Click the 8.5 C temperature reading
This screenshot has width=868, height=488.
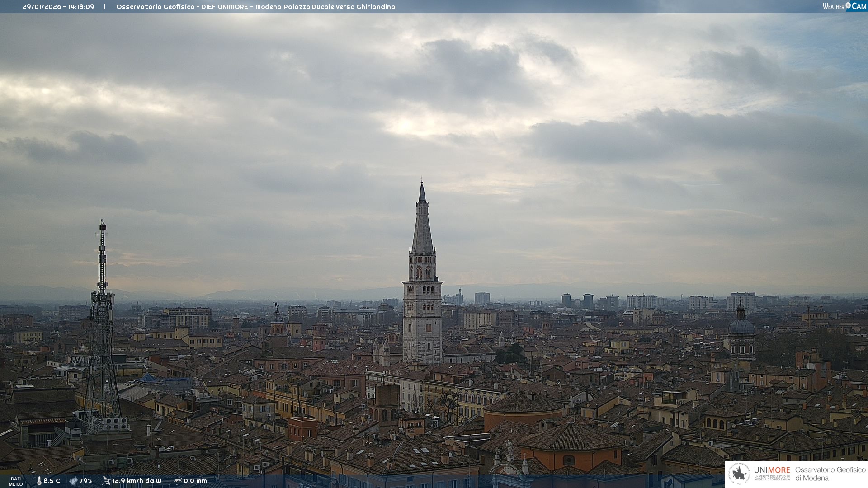52,481
